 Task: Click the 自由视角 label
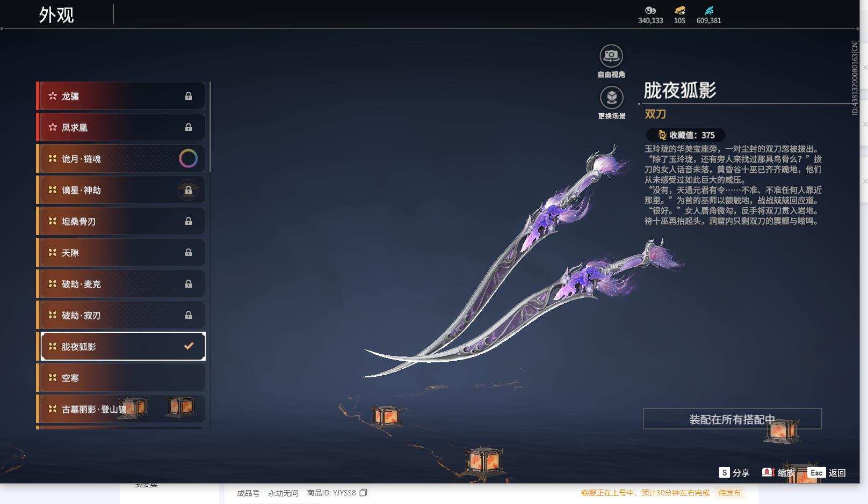point(611,75)
